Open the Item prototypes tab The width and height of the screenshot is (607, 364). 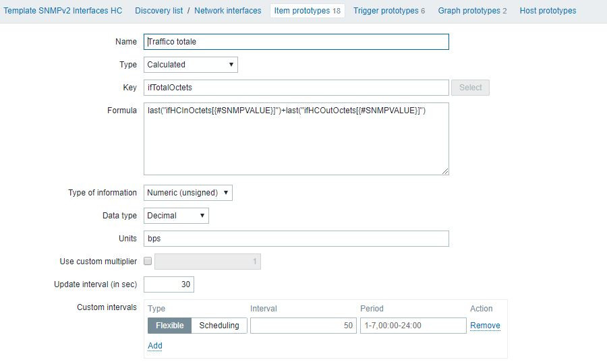point(307,11)
